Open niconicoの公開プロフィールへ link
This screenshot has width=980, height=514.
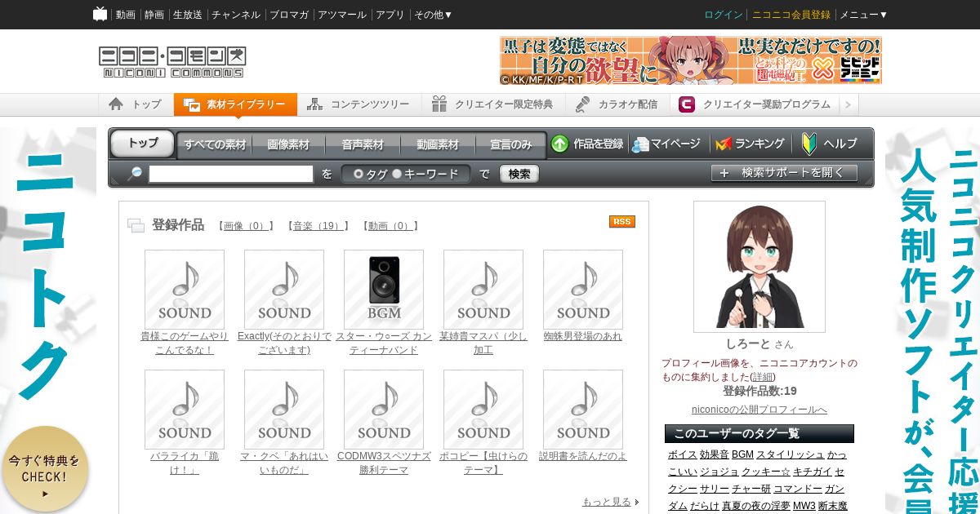(x=759, y=410)
